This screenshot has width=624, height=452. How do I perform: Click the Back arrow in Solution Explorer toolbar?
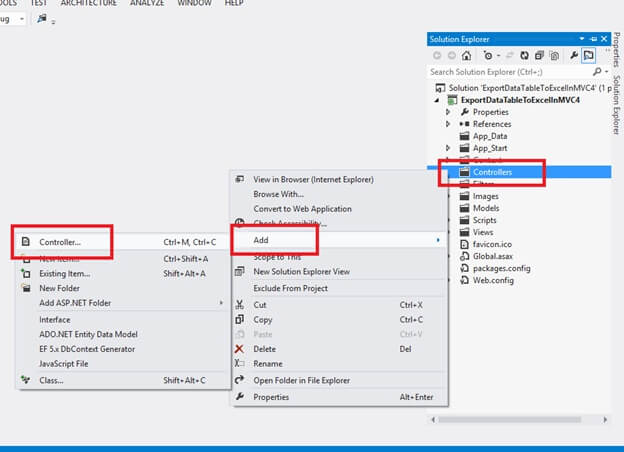click(x=437, y=56)
